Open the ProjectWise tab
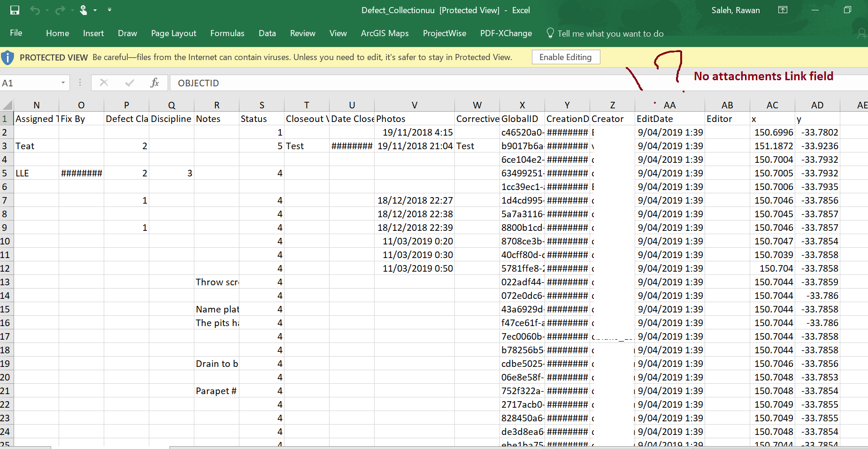868x449 pixels. tap(444, 33)
